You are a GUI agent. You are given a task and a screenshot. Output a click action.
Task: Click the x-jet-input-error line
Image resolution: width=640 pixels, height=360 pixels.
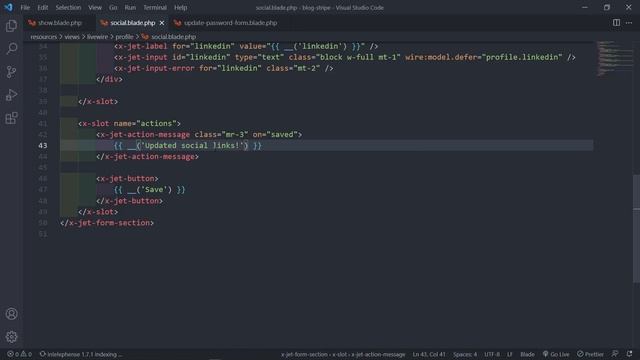click(x=224, y=68)
